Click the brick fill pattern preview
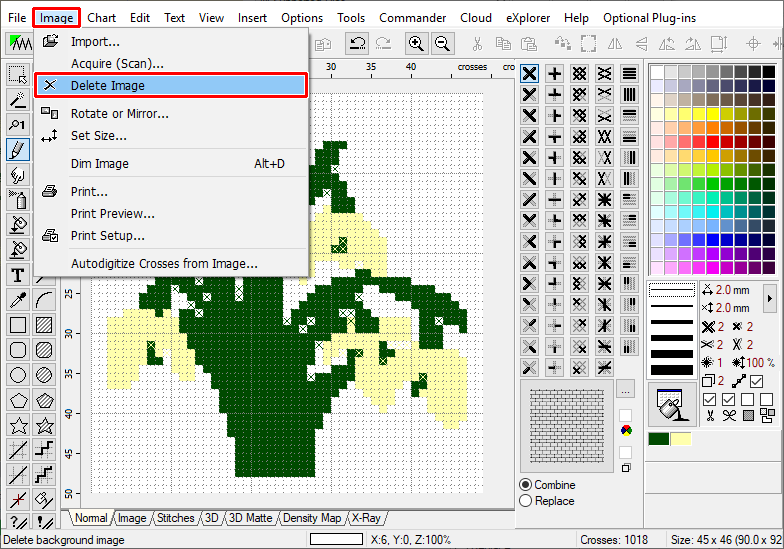Viewport: 784px width, 549px height. tap(566, 426)
